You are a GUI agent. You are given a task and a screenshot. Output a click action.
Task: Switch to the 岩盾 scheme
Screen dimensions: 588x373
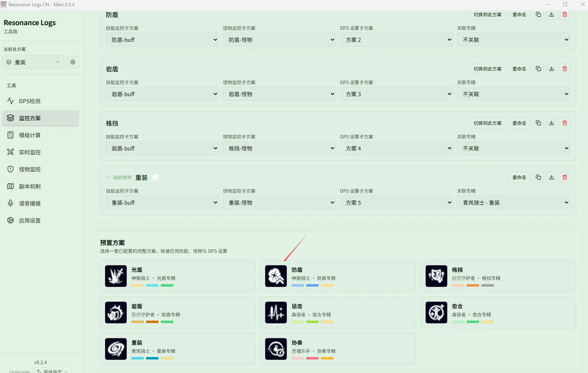pyautogui.click(x=488, y=69)
